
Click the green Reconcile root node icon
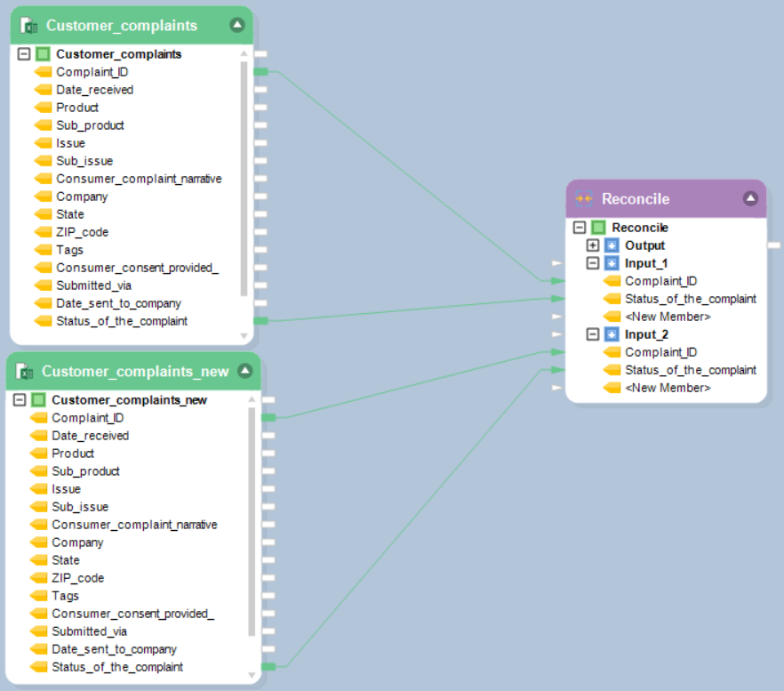(x=599, y=228)
